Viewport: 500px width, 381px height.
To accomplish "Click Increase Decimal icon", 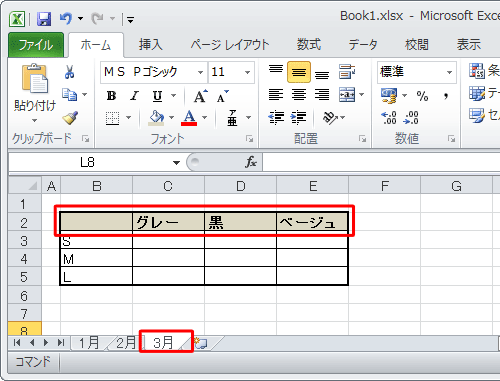I will click(x=389, y=118).
